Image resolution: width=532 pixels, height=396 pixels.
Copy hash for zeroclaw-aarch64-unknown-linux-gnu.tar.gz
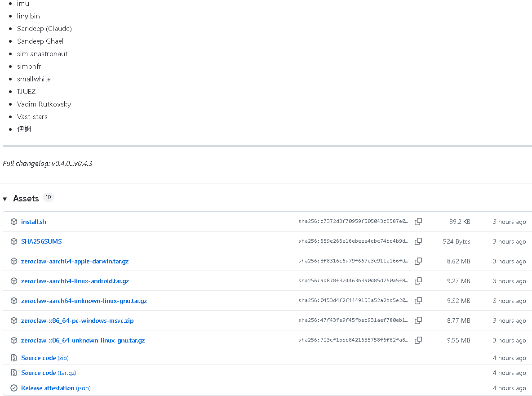coord(418,301)
